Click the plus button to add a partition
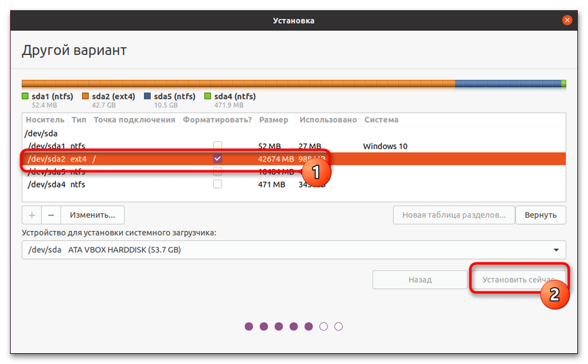 32,214
